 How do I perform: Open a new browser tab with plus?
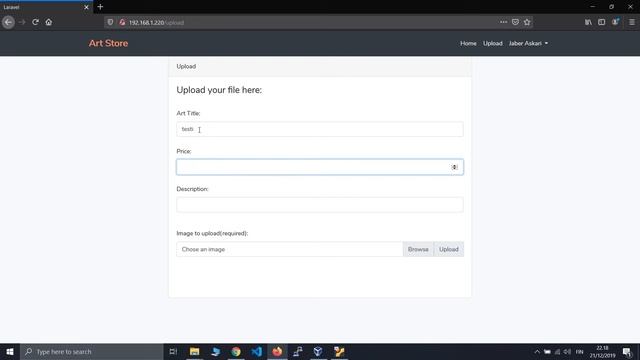coord(100,7)
